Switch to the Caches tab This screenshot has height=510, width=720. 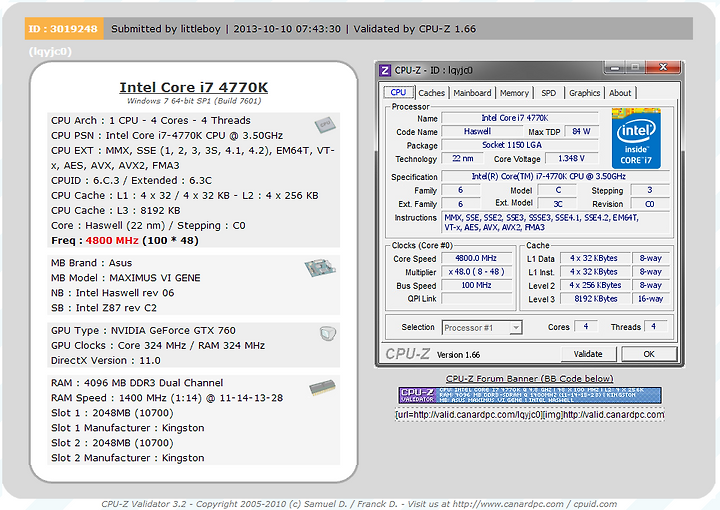[x=431, y=93]
